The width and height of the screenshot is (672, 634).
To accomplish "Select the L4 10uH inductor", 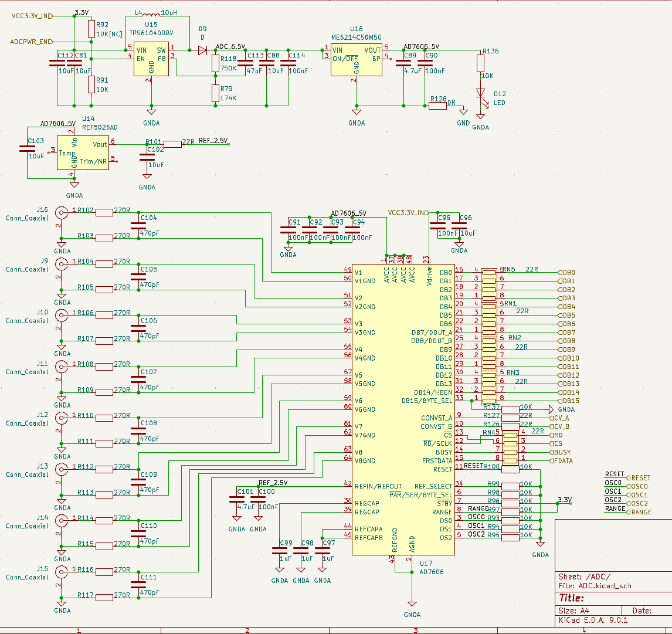I will point(151,16).
